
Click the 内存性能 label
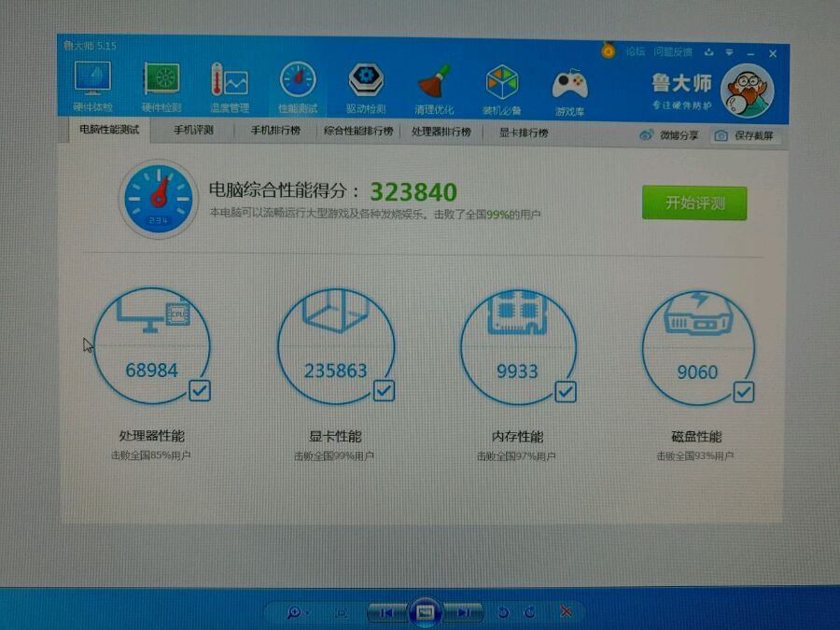517,437
